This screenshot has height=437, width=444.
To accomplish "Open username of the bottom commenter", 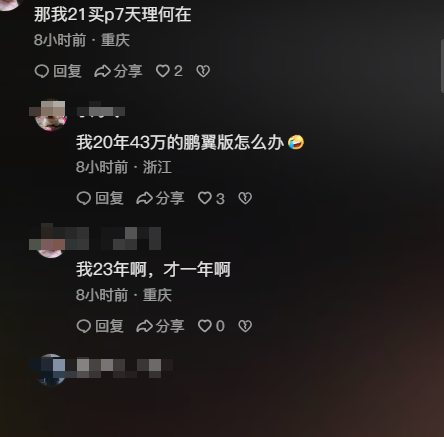I will (125, 367).
